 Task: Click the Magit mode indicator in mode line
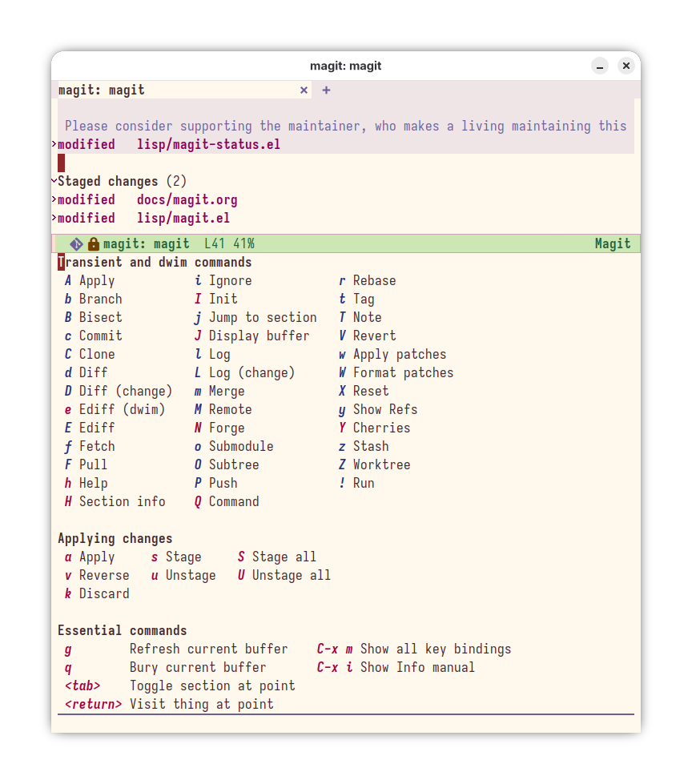click(x=613, y=244)
